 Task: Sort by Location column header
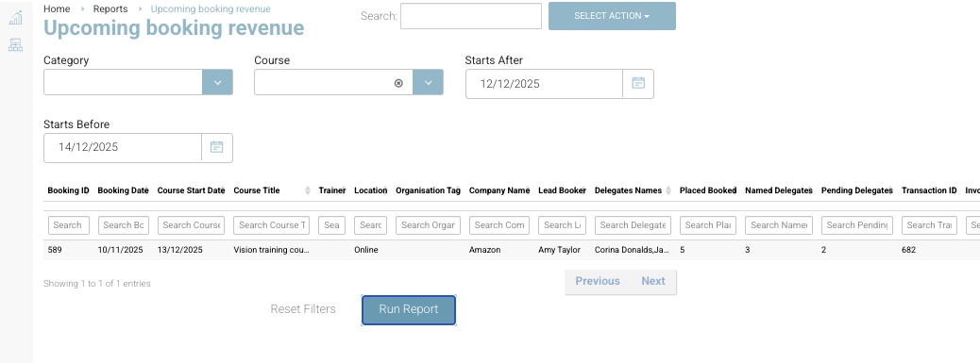pos(371,190)
